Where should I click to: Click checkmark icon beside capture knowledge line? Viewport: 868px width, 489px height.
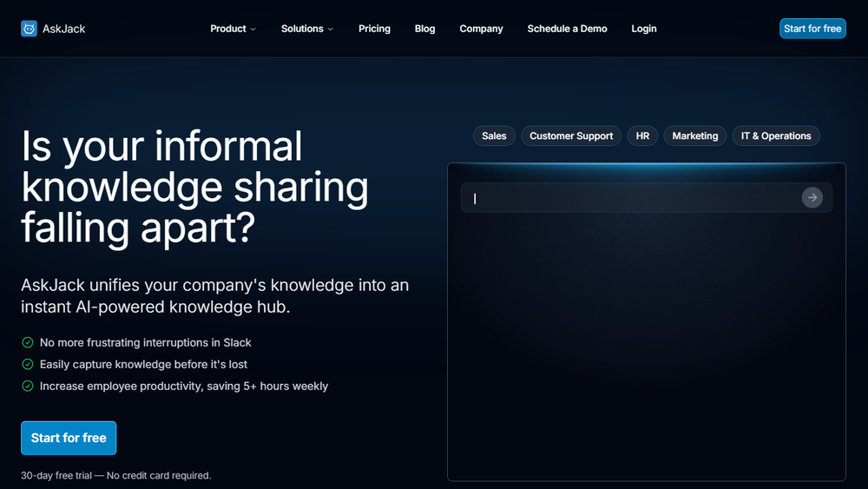pos(27,365)
